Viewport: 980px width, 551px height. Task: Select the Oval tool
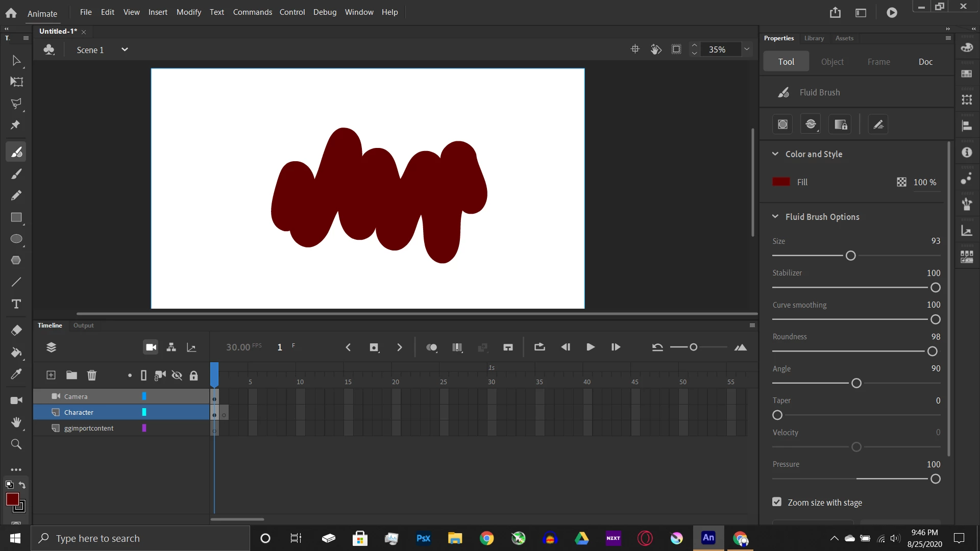click(x=16, y=239)
